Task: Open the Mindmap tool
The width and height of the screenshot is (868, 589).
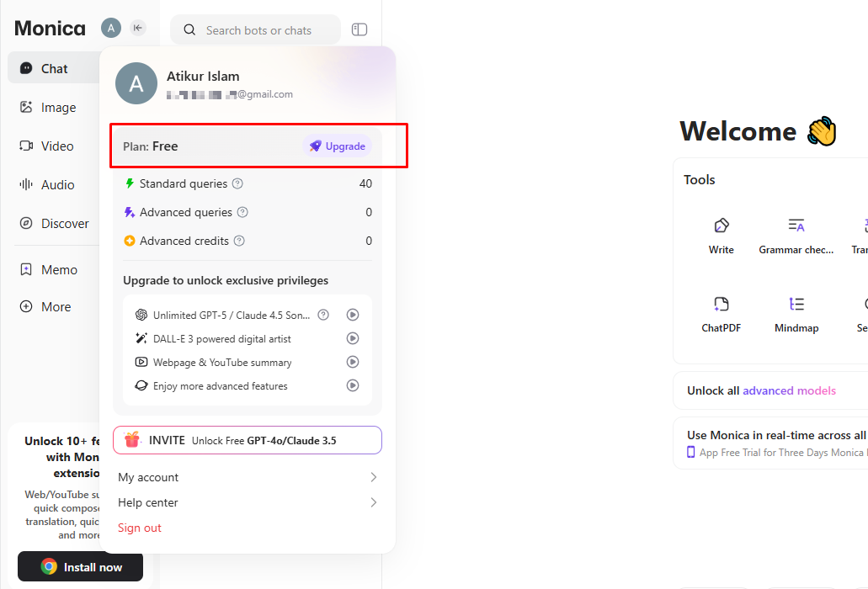Action: click(x=796, y=304)
